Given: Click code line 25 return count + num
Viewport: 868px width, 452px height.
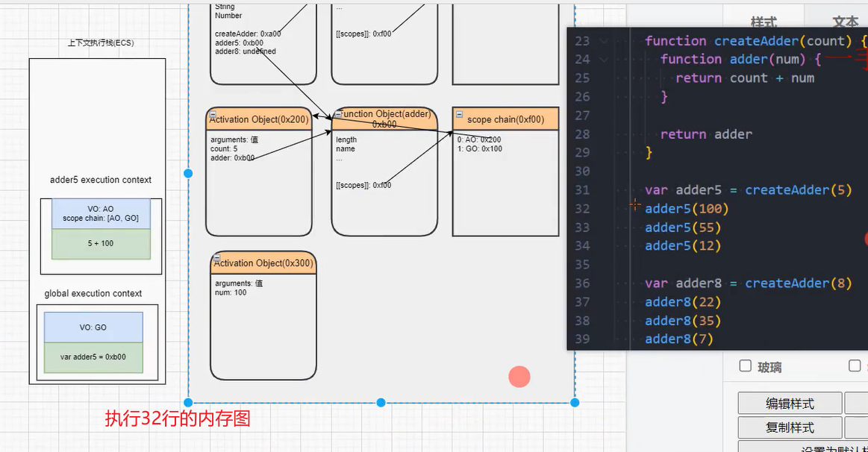Looking at the screenshot, I should pyautogui.click(x=745, y=78).
